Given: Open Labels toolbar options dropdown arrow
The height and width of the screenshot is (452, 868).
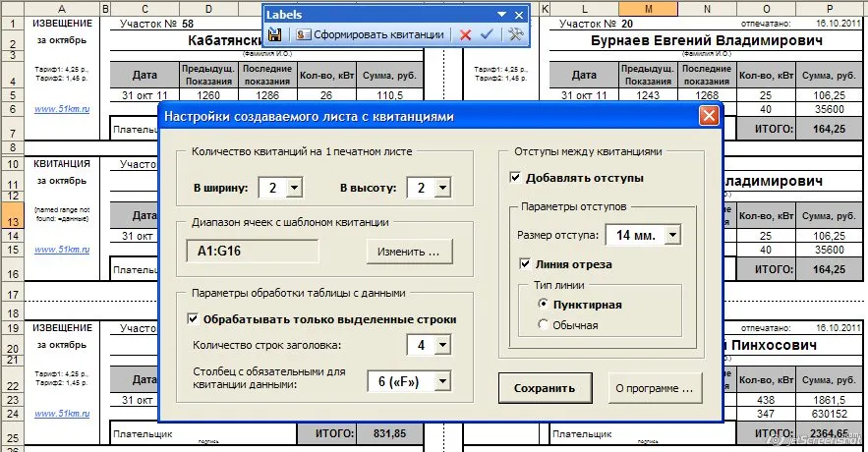Looking at the screenshot, I should point(503,15).
